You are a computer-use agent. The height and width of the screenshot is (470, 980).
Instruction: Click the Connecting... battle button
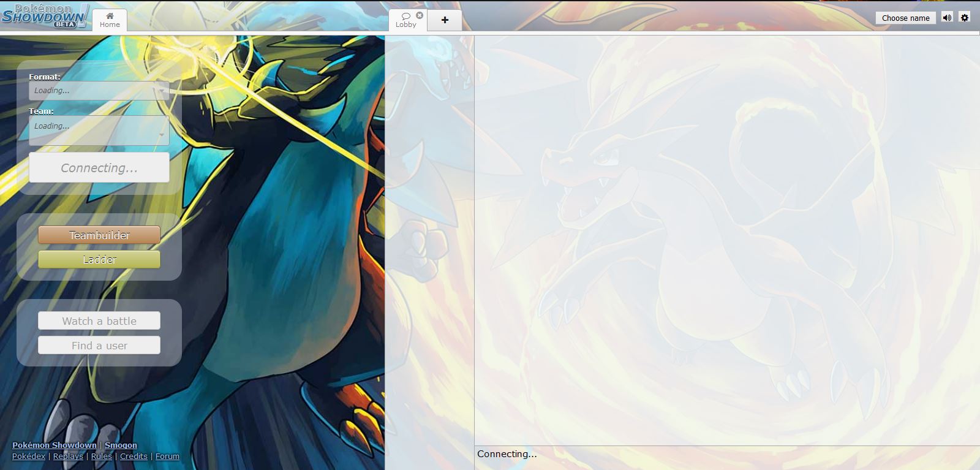pyautogui.click(x=99, y=167)
